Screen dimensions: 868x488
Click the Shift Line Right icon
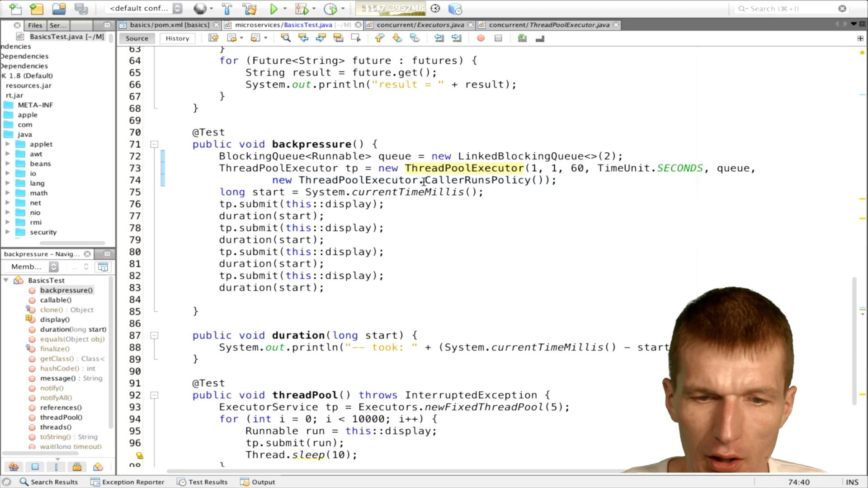pyautogui.click(x=457, y=38)
